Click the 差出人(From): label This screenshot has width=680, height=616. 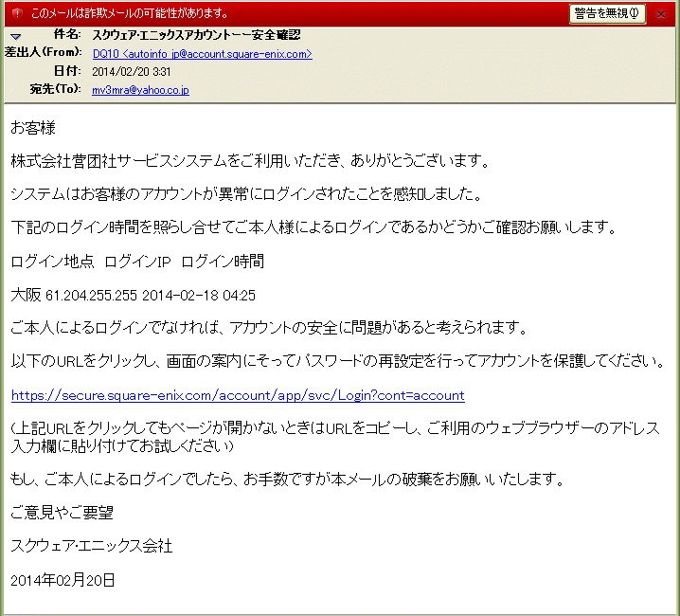[43, 52]
